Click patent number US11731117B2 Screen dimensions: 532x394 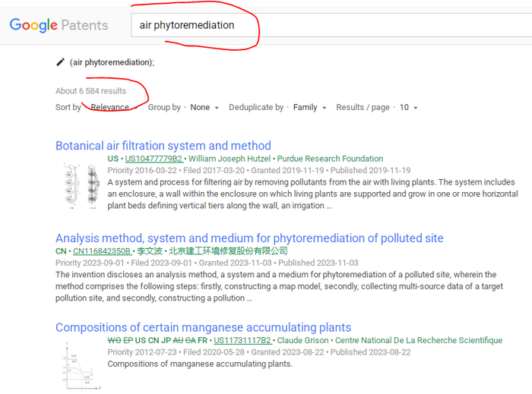click(242, 341)
